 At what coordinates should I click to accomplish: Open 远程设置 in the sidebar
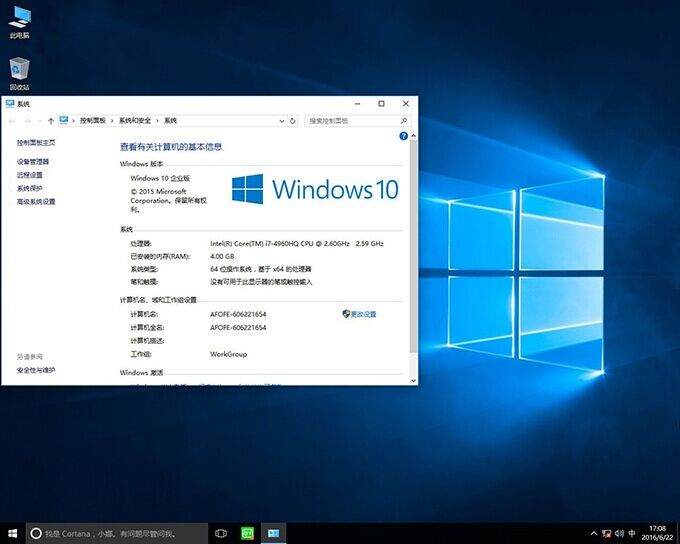[30, 175]
